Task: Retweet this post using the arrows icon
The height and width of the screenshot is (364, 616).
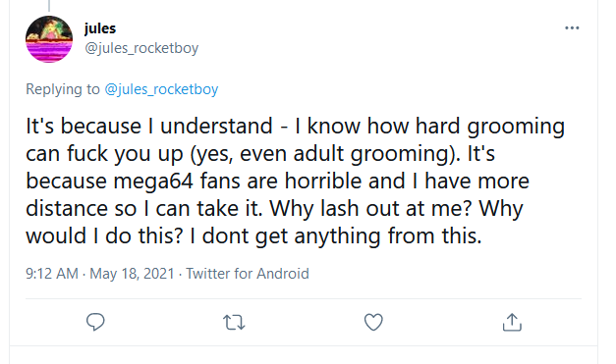Action: (234, 323)
